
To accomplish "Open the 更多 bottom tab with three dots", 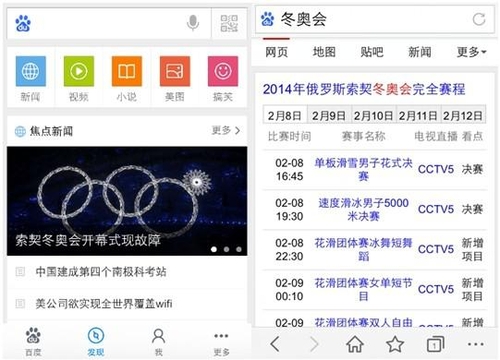I will (221, 343).
